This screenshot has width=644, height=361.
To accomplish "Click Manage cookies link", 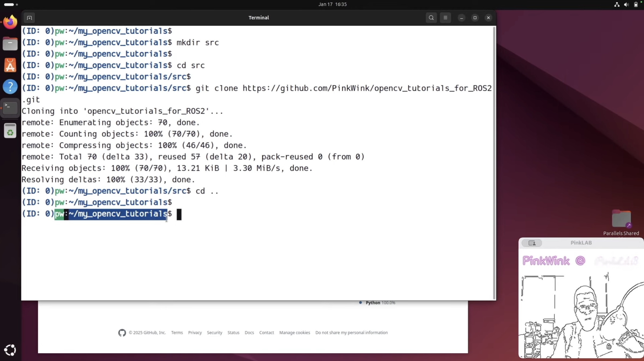I will [295, 333].
